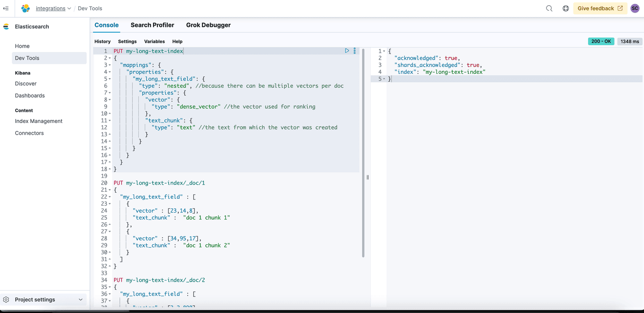This screenshot has width=644, height=313.
Task: Fold the response JSON at line 1
Action: point(384,51)
